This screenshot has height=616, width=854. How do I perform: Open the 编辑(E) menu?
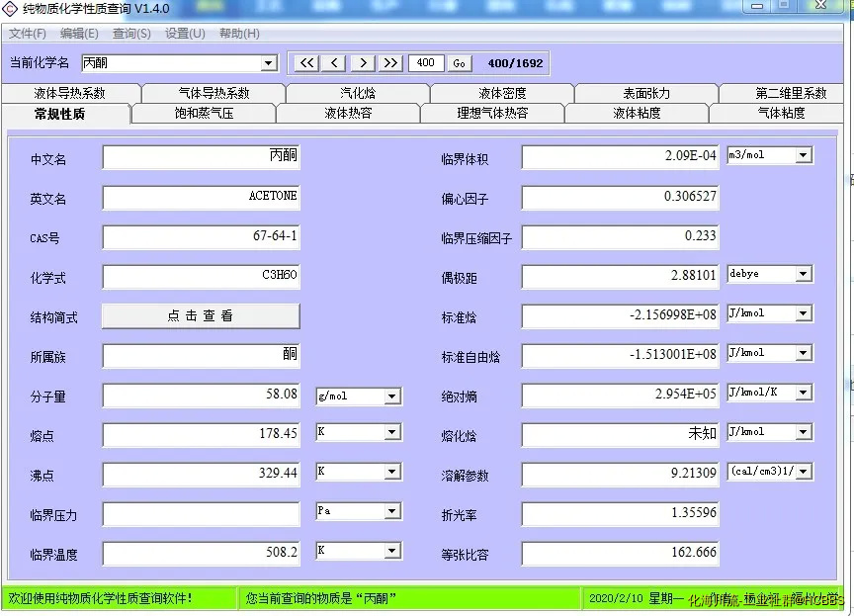(x=79, y=34)
